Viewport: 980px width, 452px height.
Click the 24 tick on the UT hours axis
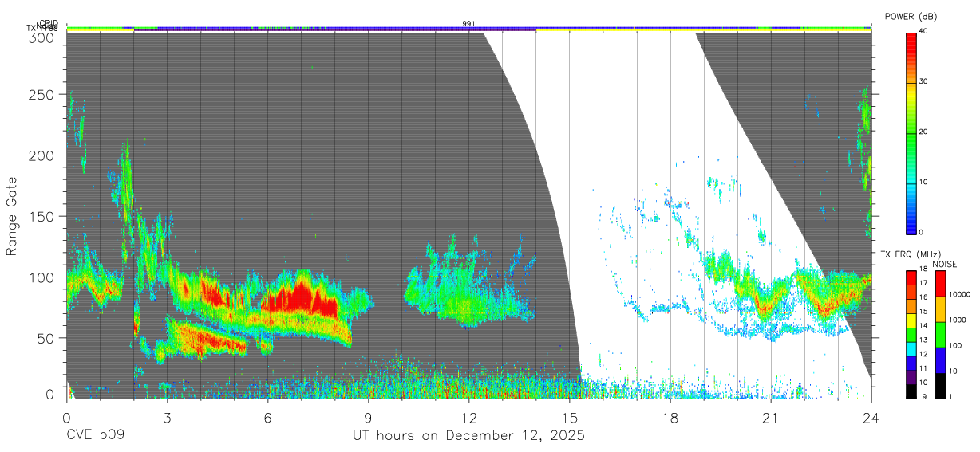(871, 418)
